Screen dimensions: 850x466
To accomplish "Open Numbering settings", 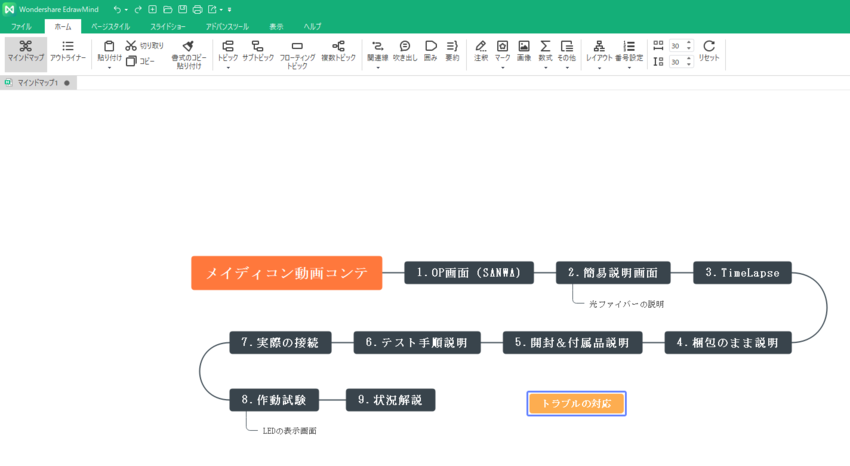I will 629,50.
